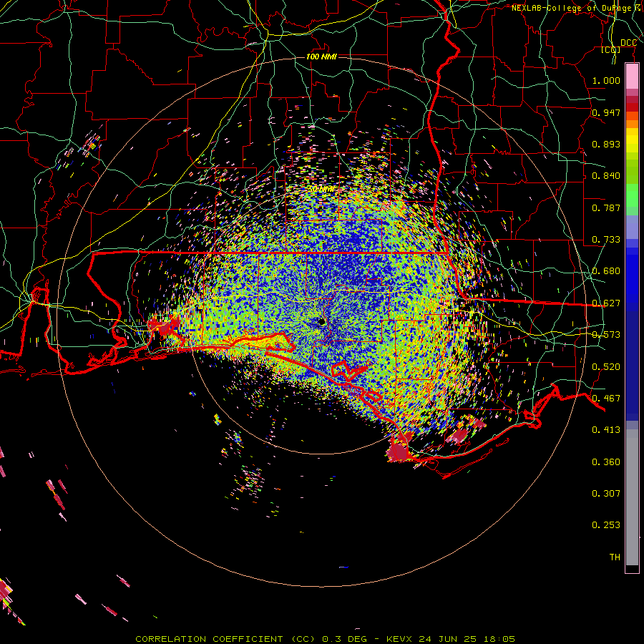Click the NEXLAB-College of DuPage credit text

pos(577,8)
